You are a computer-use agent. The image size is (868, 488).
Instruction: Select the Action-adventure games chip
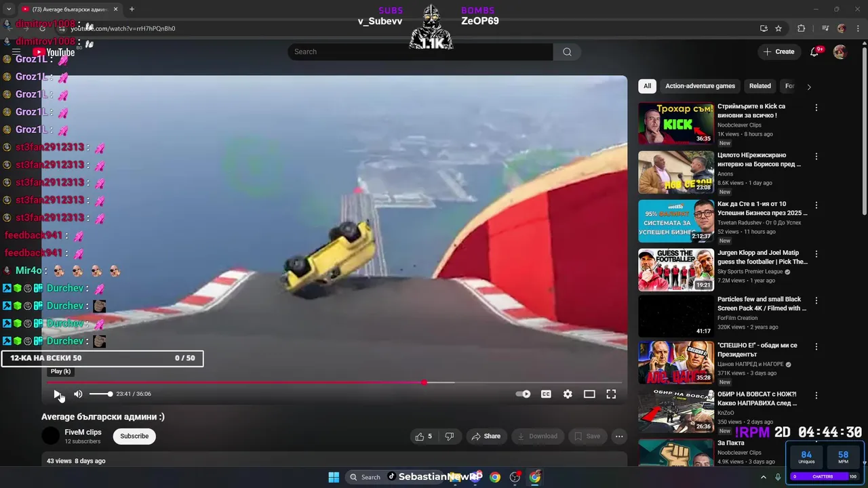point(700,86)
